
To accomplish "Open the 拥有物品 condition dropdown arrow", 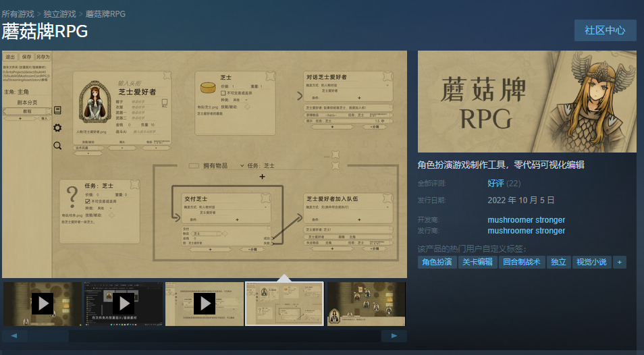I will point(242,166).
